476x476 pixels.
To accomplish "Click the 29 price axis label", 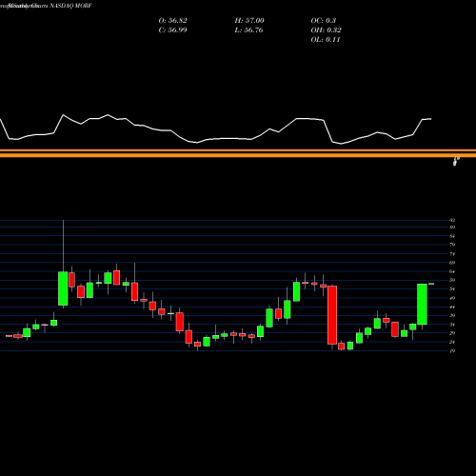I will pyautogui.click(x=452, y=333).
